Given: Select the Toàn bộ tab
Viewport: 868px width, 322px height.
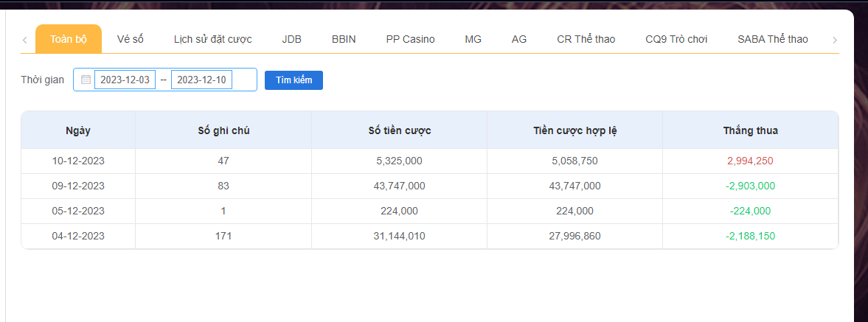Looking at the screenshot, I should point(69,39).
